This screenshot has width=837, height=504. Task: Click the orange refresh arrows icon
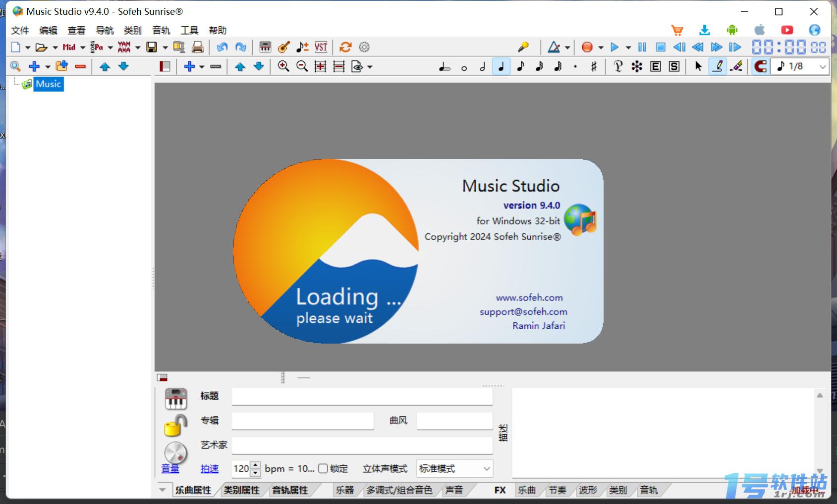(x=345, y=47)
